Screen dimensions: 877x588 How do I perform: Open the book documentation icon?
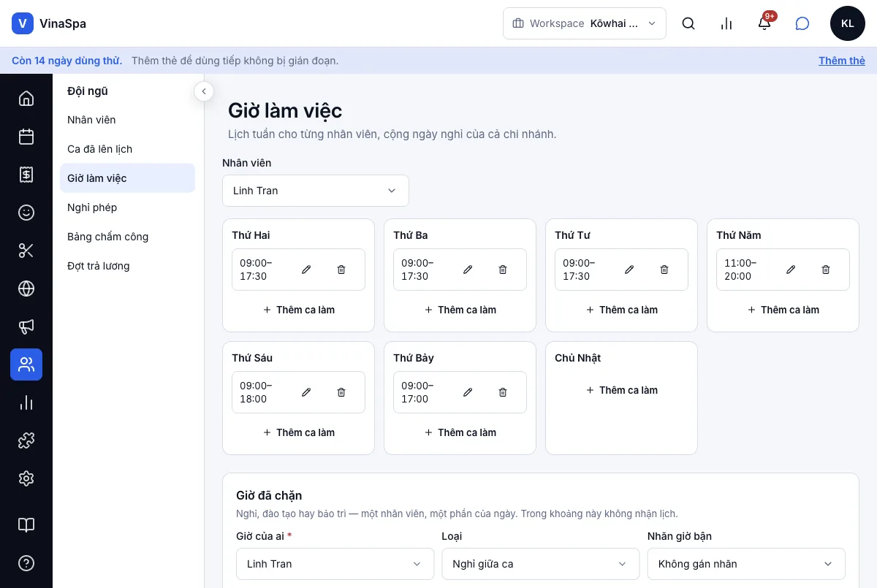[26, 525]
